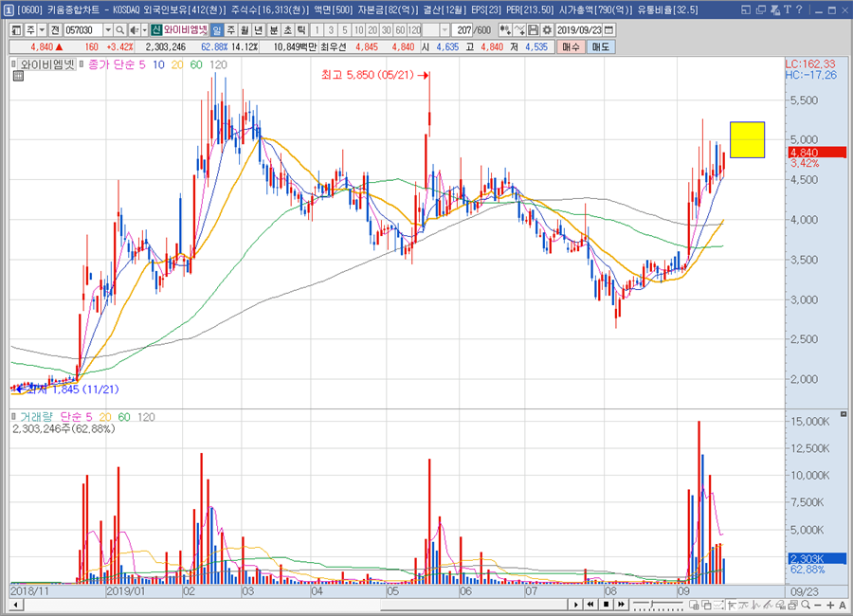The height and width of the screenshot is (616, 853).
Task: Click the save chart floppy disk icon
Action: (534, 30)
